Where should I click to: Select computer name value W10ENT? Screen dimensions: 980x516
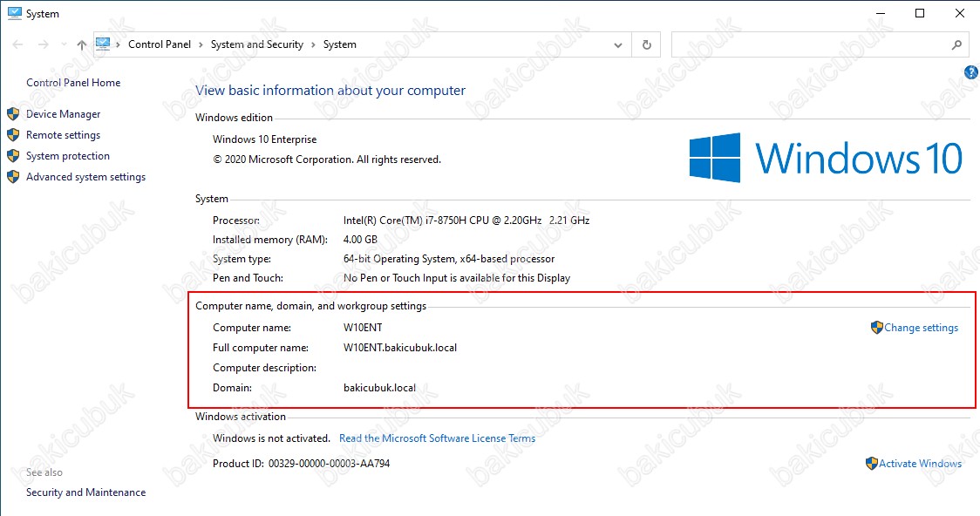click(363, 328)
